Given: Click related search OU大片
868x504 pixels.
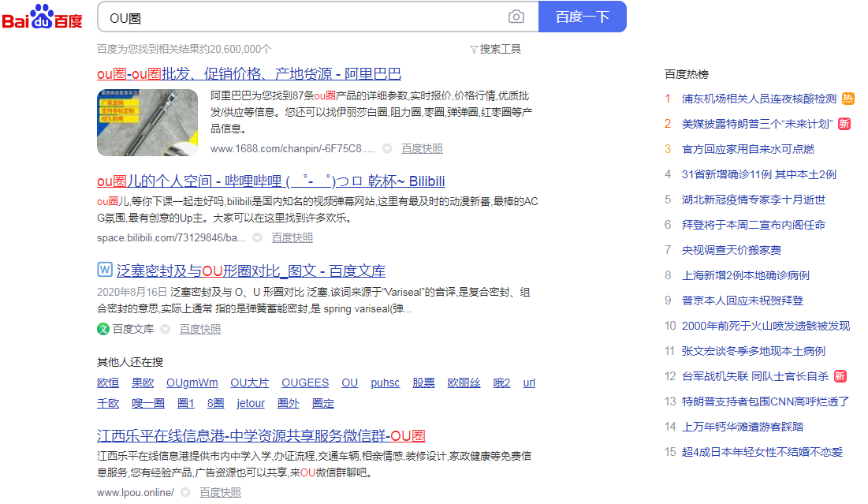Looking at the screenshot, I should coord(250,383).
